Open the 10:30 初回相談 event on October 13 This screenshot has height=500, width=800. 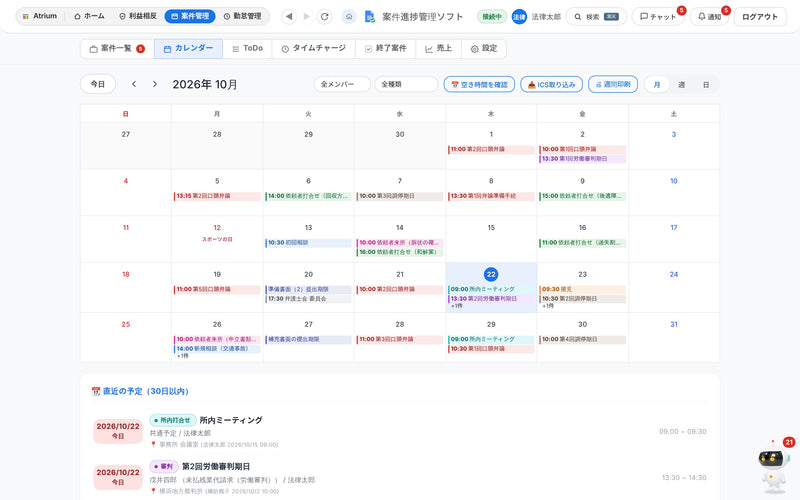308,243
